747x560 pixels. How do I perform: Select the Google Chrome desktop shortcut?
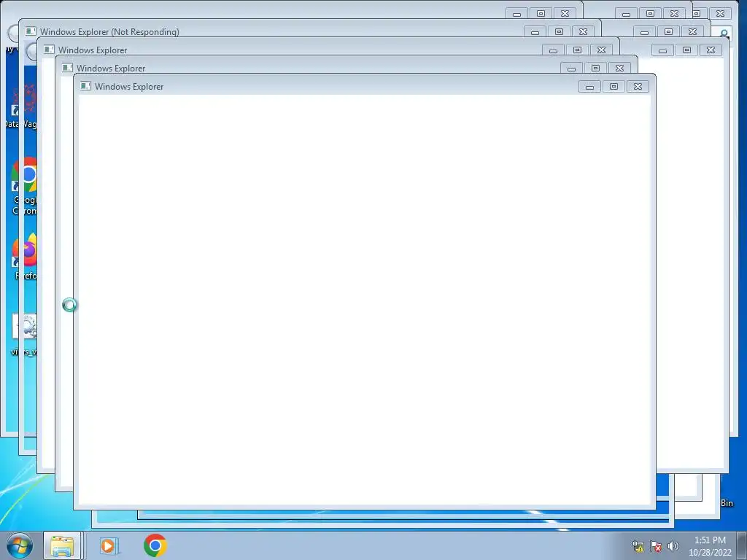24,187
